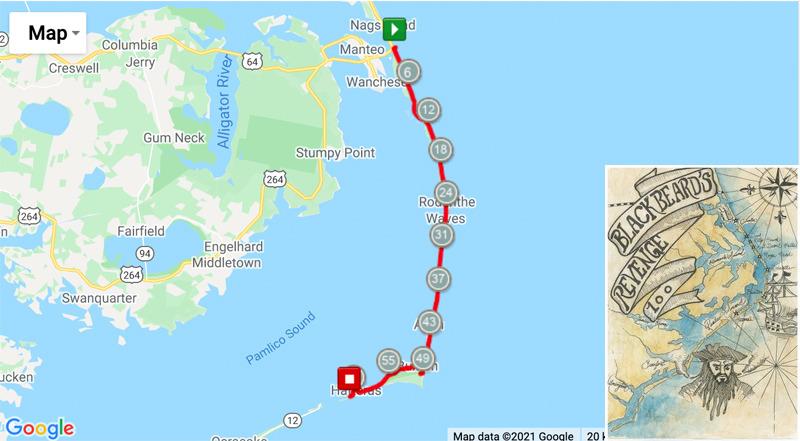Image resolution: width=800 pixels, height=441 pixels.
Task: Click the red finish marker icon
Action: coord(349,379)
